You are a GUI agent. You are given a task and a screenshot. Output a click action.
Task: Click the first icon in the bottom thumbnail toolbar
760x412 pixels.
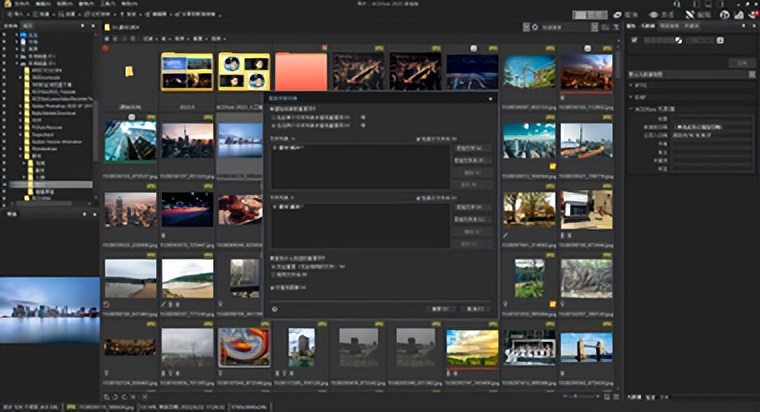[x=106, y=397]
